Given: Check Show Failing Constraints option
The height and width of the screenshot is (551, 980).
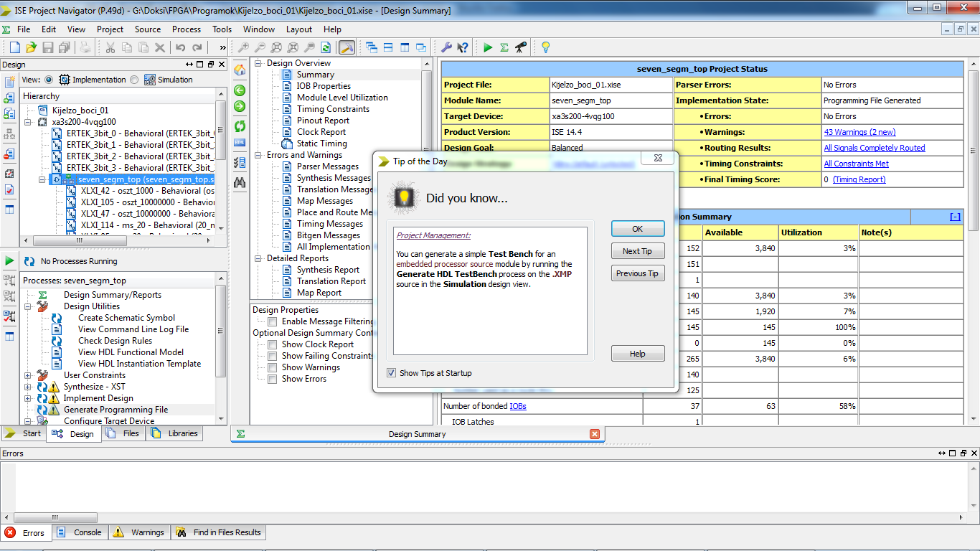Looking at the screenshot, I should (x=272, y=356).
